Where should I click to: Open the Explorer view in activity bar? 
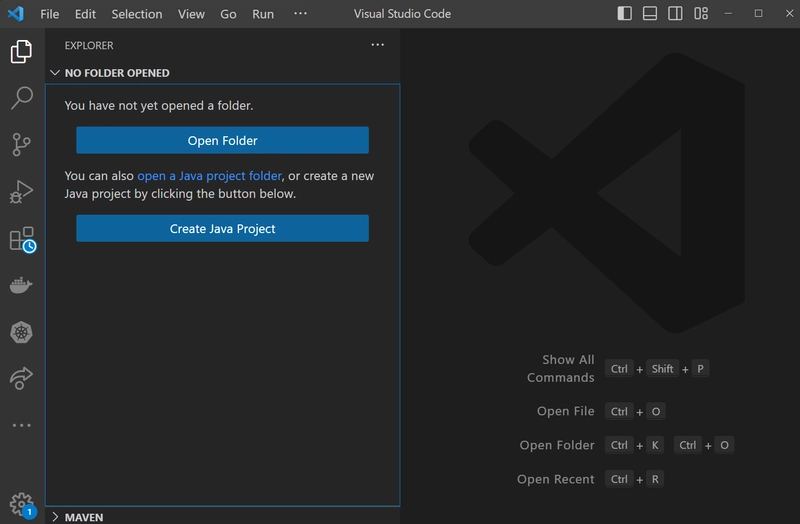coord(21,52)
